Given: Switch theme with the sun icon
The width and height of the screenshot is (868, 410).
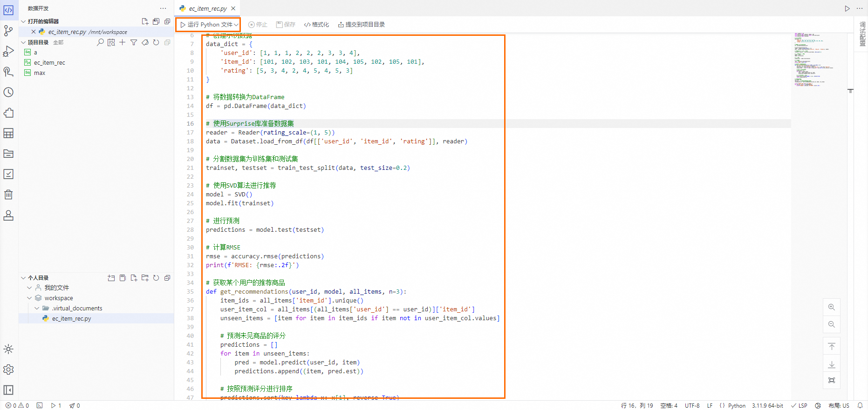Looking at the screenshot, I should [8, 349].
